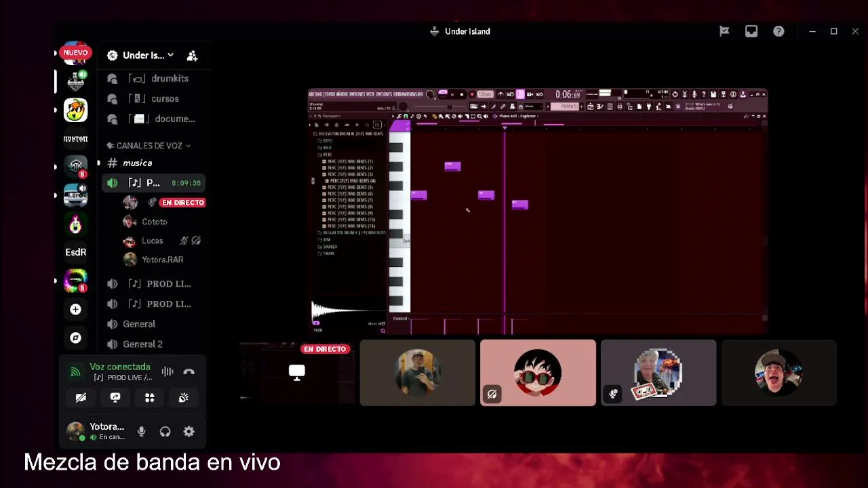Image resolution: width=868 pixels, height=488 pixels.
Task: Open Discord user settings gear
Action: tap(189, 432)
